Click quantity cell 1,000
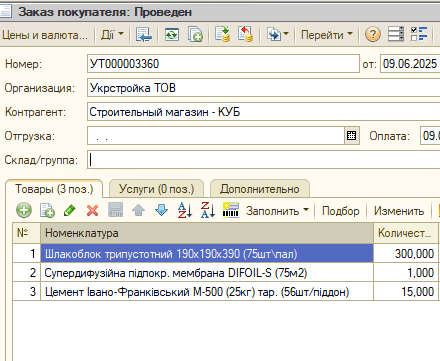Screen dimensions: 440x361 point(406,273)
